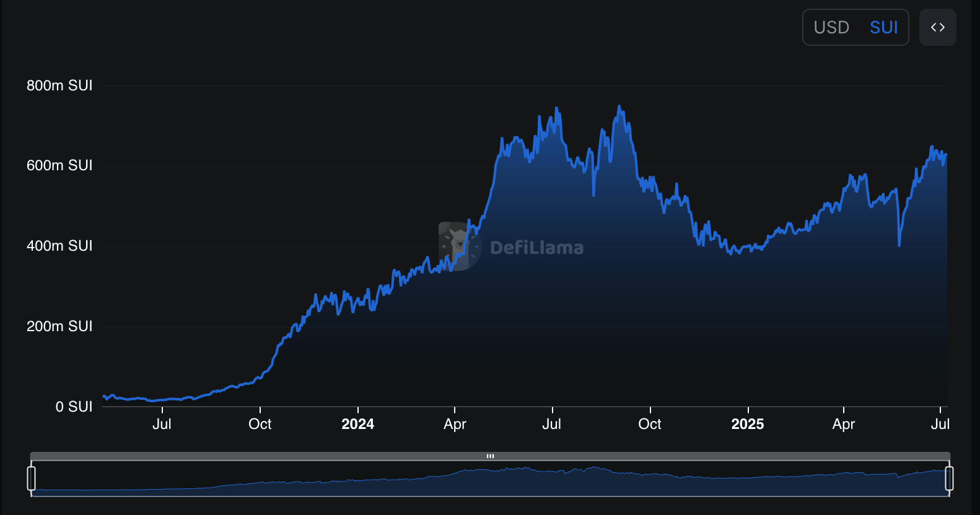The height and width of the screenshot is (515, 980).
Task: Click the 0 SUI axis label
Action: tap(74, 407)
